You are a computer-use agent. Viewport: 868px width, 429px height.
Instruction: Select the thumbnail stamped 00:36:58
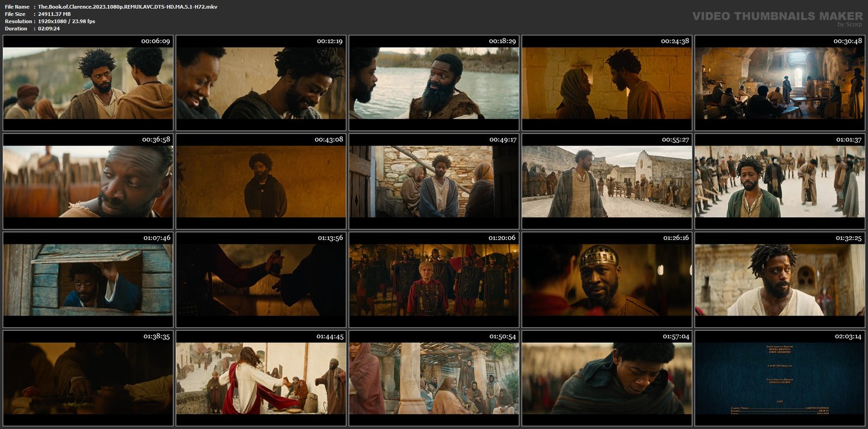[x=88, y=181]
